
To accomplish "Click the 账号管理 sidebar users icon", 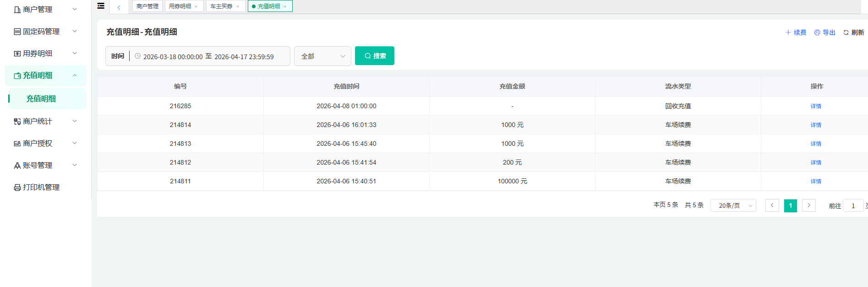I will [x=17, y=166].
